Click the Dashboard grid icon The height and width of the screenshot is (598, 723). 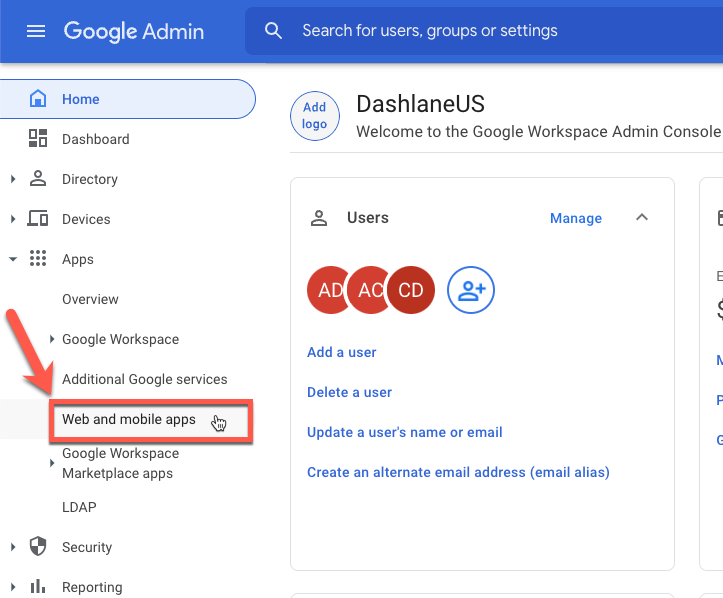pyautogui.click(x=38, y=138)
